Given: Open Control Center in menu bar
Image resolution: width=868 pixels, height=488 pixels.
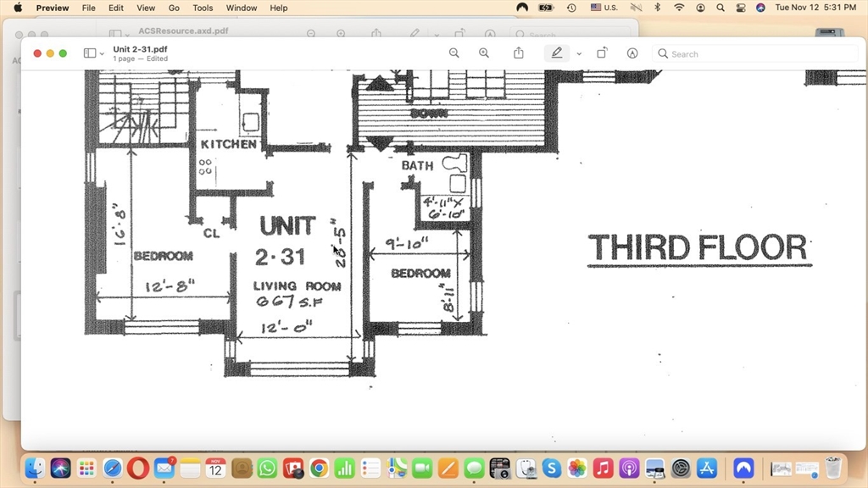Looking at the screenshot, I should (x=741, y=8).
